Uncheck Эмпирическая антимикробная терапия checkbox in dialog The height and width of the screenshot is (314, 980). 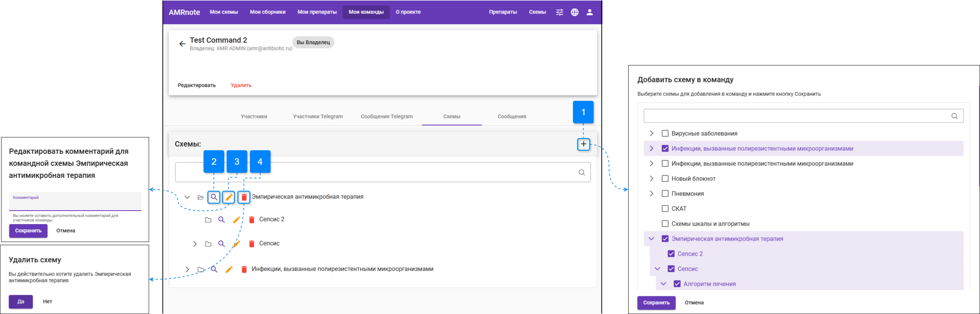click(665, 238)
